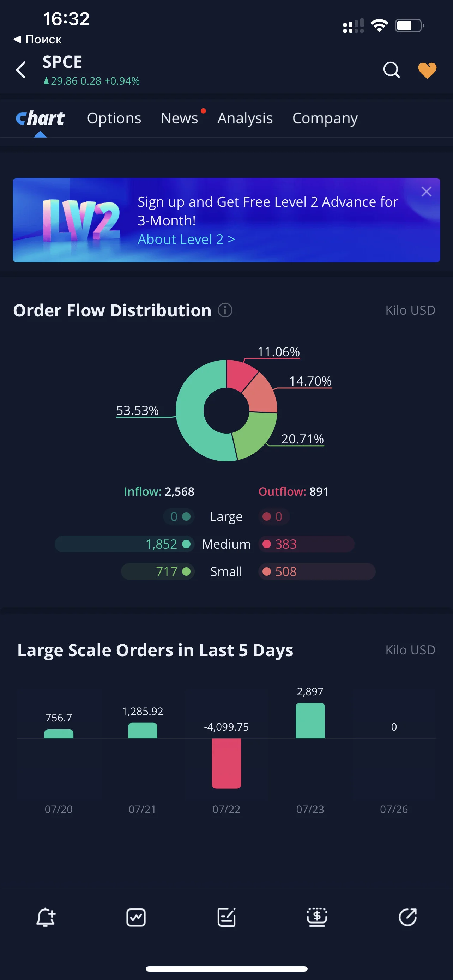Screen dimensions: 453x980
Task: Return to Поиск via status bar back link
Action: click(38, 39)
